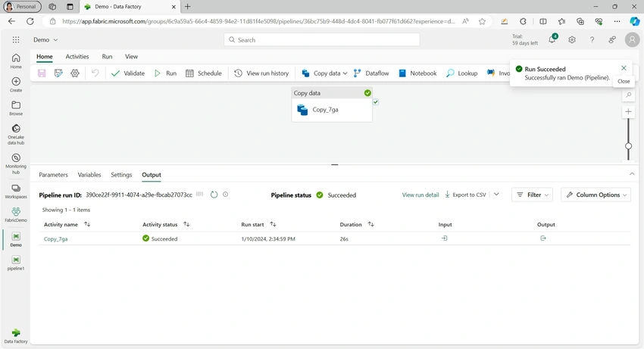
Task: Add a Dataflow activity
Action: tap(371, 73)
